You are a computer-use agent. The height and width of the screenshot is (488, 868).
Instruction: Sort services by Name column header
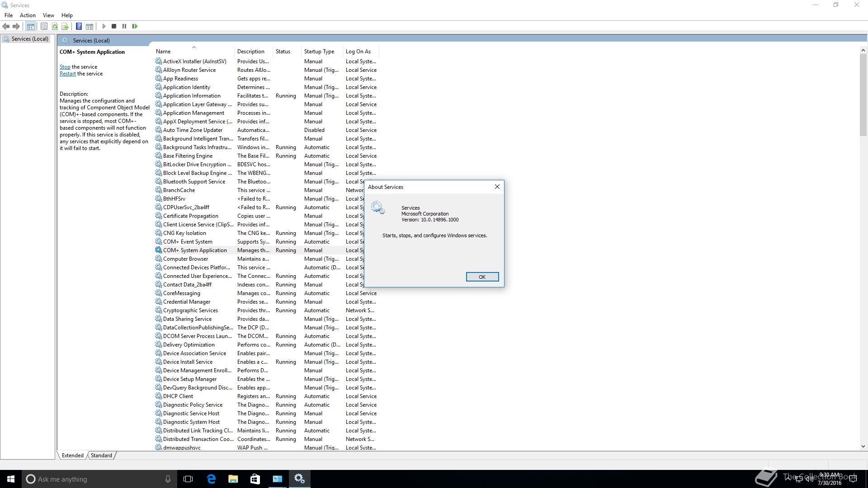click(x=163, y=52)
